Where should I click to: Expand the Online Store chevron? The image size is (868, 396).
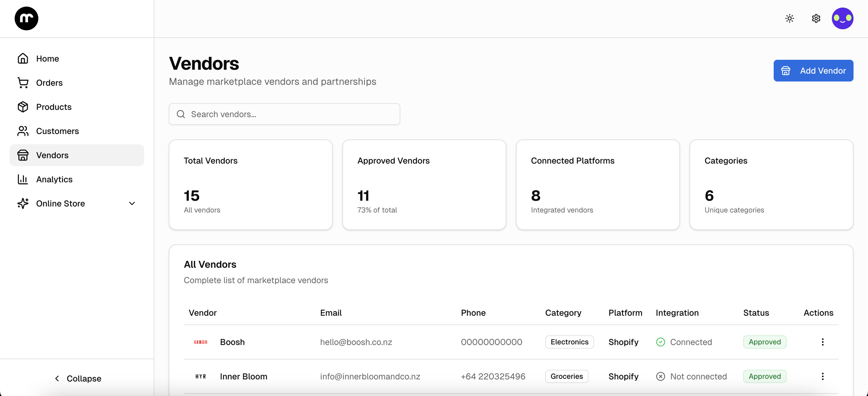click(x=132, y=203)
